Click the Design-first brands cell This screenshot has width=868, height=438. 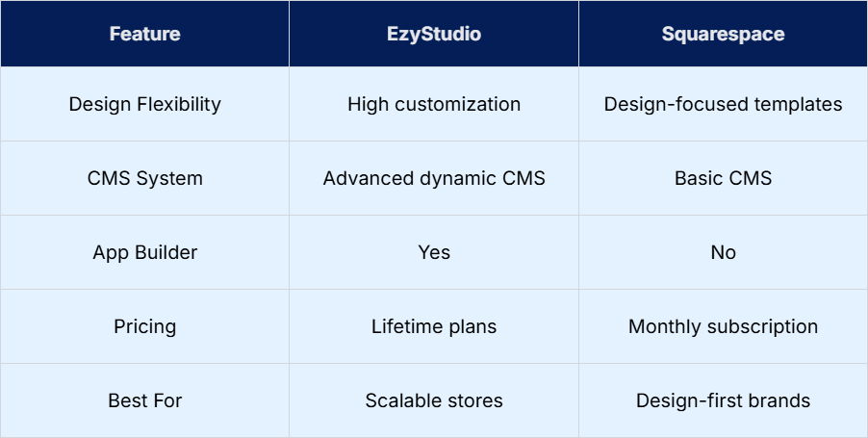click(x=723, y=400)
